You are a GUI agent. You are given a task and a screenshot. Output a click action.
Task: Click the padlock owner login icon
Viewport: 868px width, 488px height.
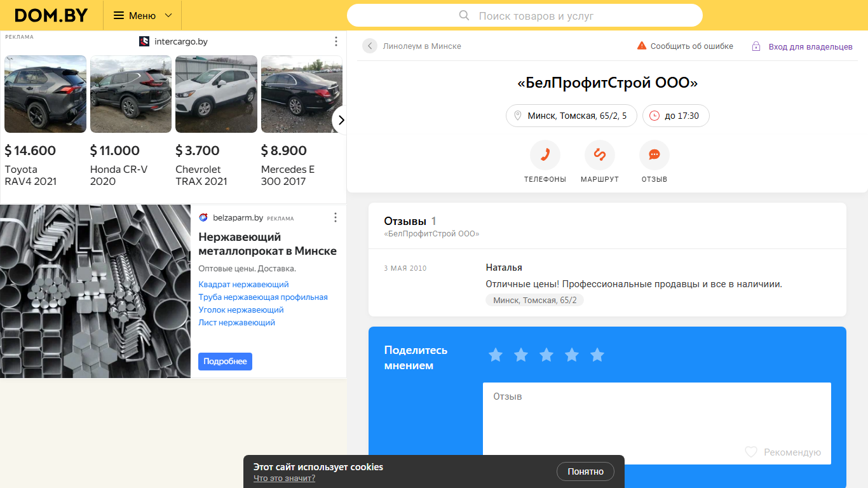(x=756, y=46)
